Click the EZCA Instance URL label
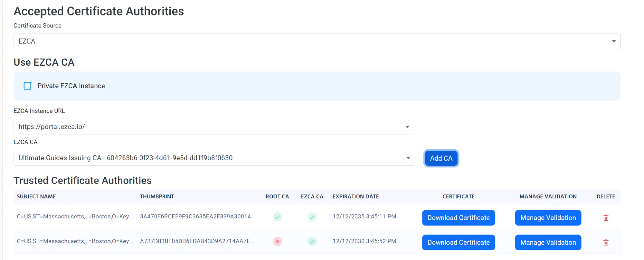 click(x=39, y=111)
